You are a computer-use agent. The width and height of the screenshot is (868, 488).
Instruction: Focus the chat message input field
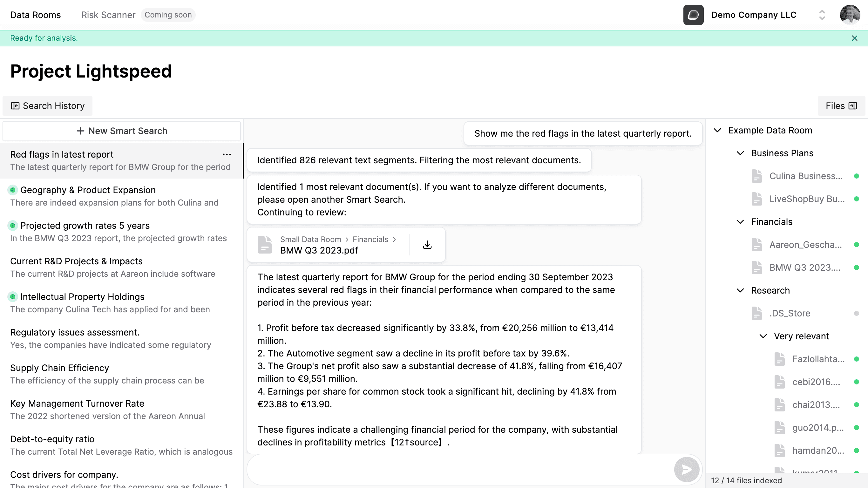(460, 470)
